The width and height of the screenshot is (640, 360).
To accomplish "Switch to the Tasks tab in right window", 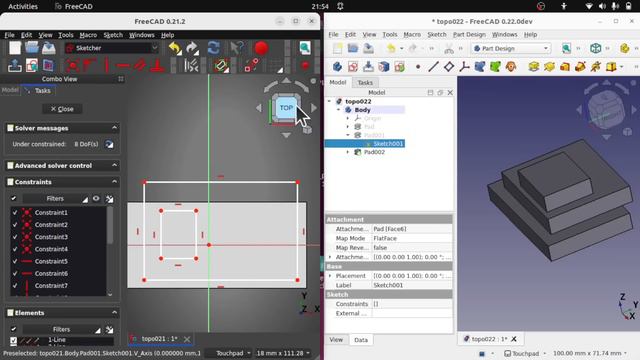I will click(365, 82).
